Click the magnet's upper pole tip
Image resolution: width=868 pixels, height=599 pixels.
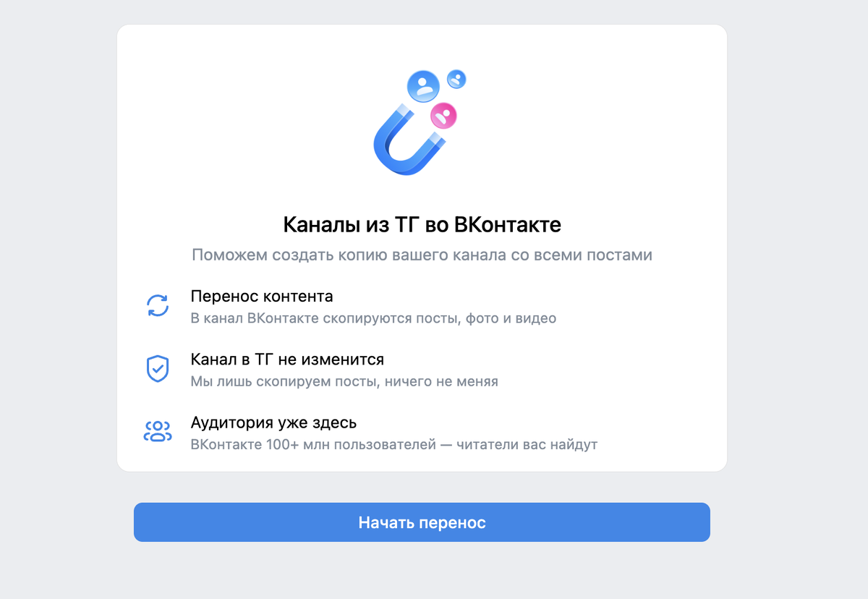(404, 110)
